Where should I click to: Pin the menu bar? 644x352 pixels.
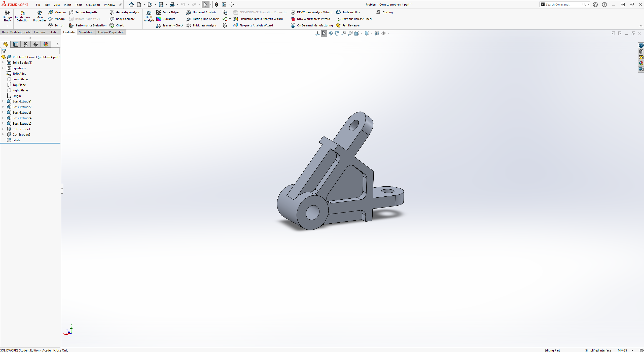(120, 5)
